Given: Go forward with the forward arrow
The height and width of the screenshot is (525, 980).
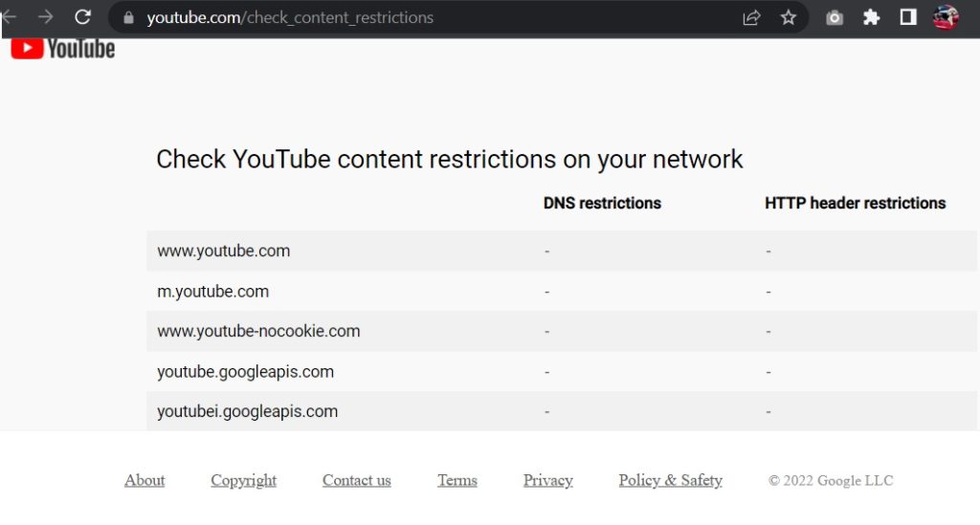Looking at the screenshot, I should click(x=45, y=17).
